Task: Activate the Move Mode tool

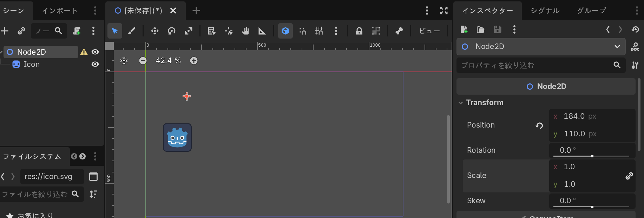Action: [155, 31]
